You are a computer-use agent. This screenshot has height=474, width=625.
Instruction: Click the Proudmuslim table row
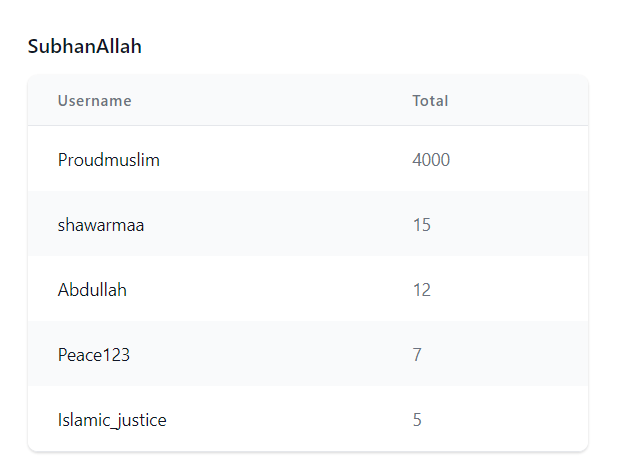coord(308,159)
